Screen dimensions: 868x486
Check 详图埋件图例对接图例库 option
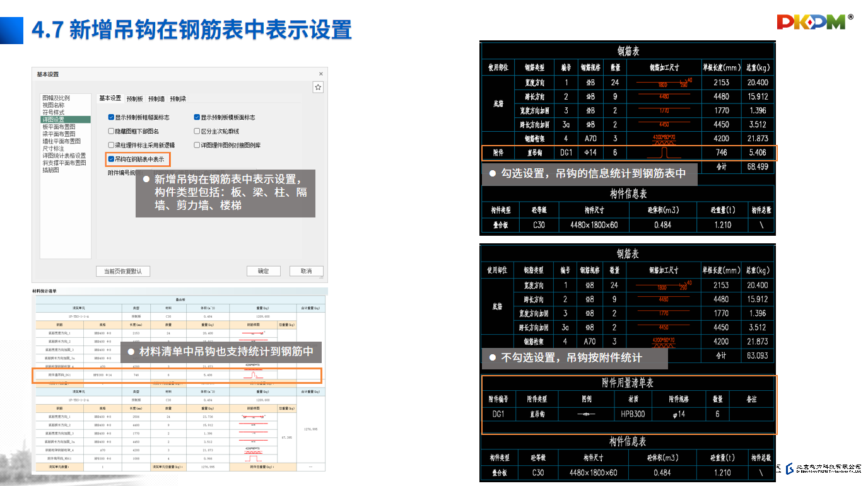[x=197, y=145]
